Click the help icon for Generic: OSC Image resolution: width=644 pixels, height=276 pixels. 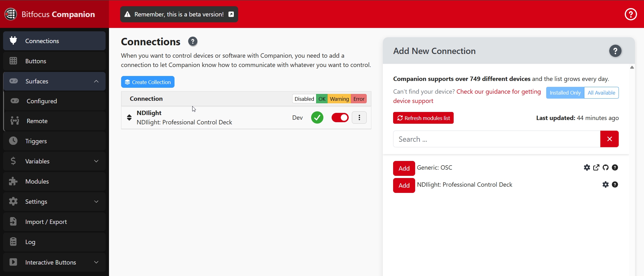615,167
